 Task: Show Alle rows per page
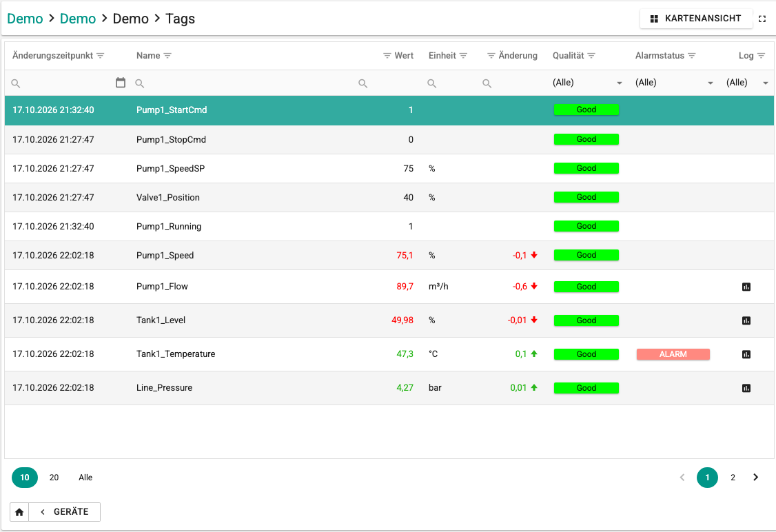click(85, 478)
